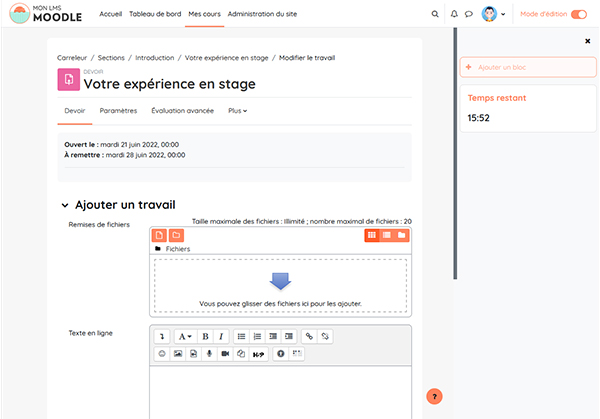
Task: Create a new folder in file manager
Action: point(176,235)
